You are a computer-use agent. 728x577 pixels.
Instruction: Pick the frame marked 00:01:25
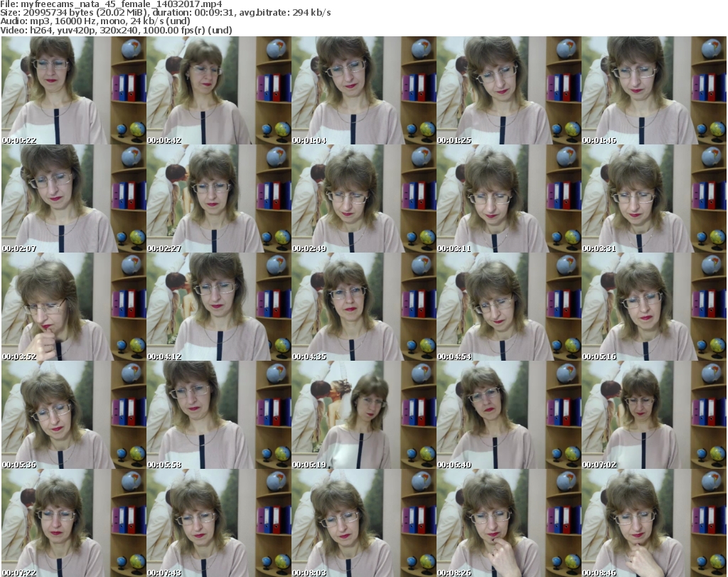click(x=509, y=90)
